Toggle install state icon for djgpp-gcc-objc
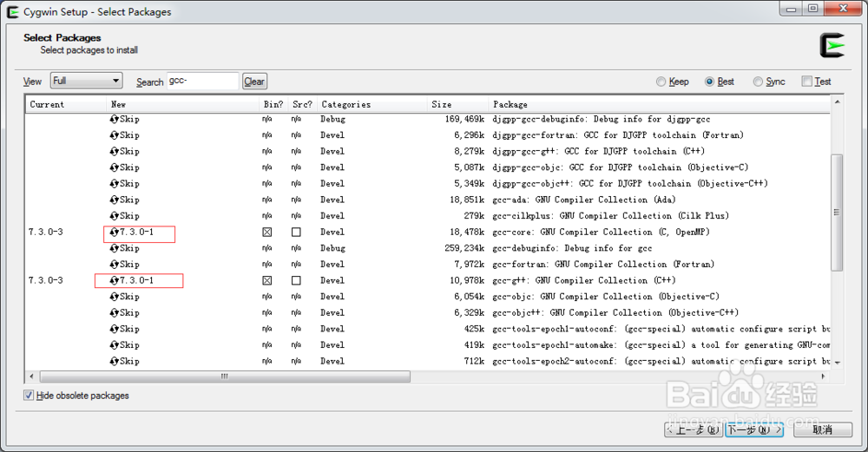This screenshot has height=452, width=868. click(x=114, y=167)
